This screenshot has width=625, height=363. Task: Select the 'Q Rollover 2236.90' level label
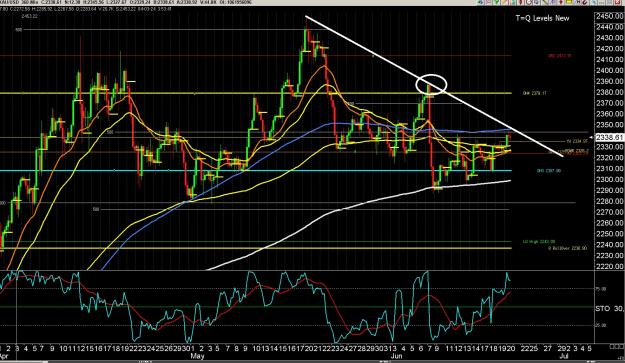567,248
